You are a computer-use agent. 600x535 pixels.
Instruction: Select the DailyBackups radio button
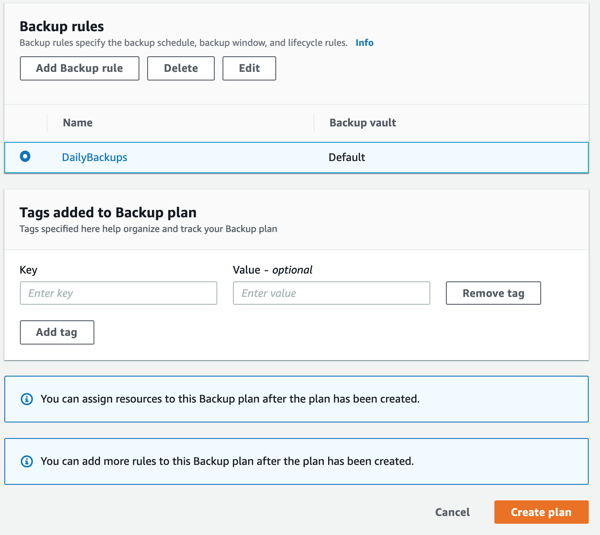(x=25, y=157)
